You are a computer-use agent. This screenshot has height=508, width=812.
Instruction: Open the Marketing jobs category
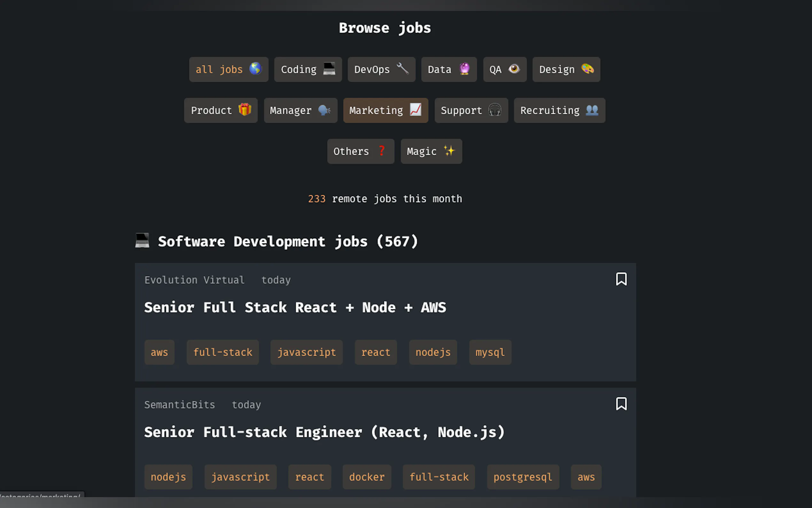click(x=385, y=111)
